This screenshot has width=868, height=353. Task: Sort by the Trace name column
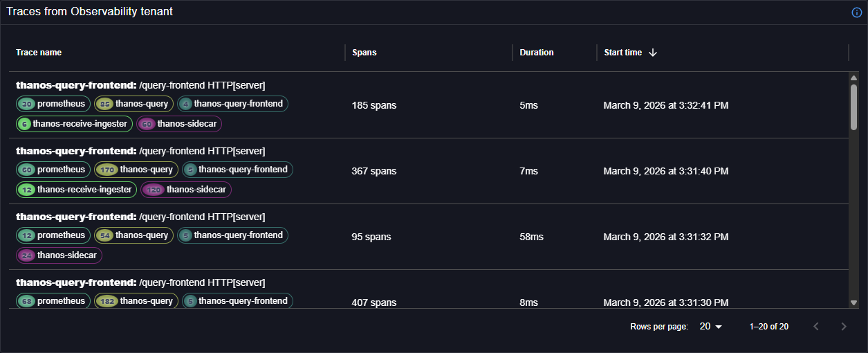(39, 53)
